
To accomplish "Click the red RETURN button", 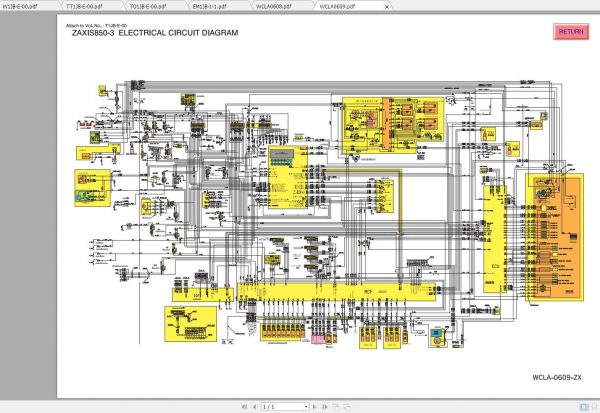I will coord(571,32).
